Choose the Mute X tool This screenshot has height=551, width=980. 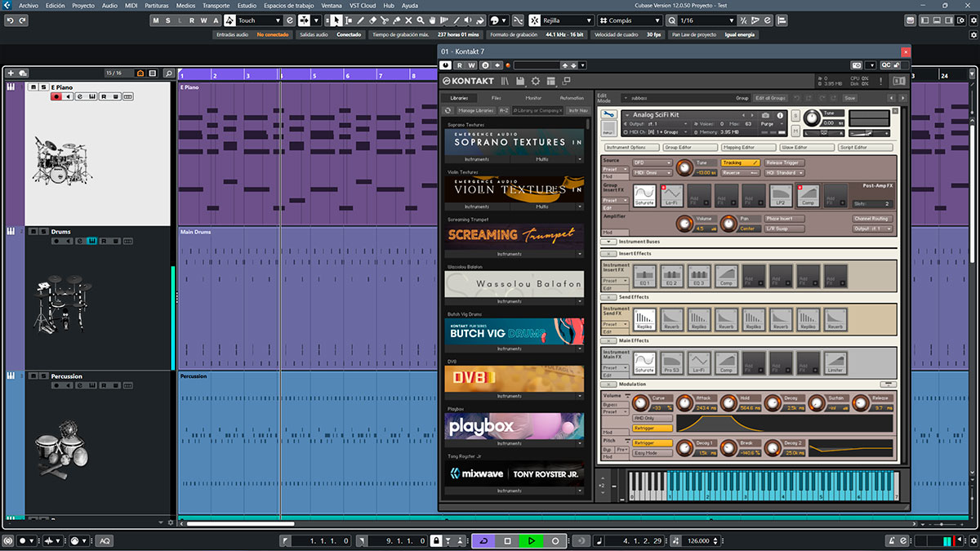pos(408,20)
